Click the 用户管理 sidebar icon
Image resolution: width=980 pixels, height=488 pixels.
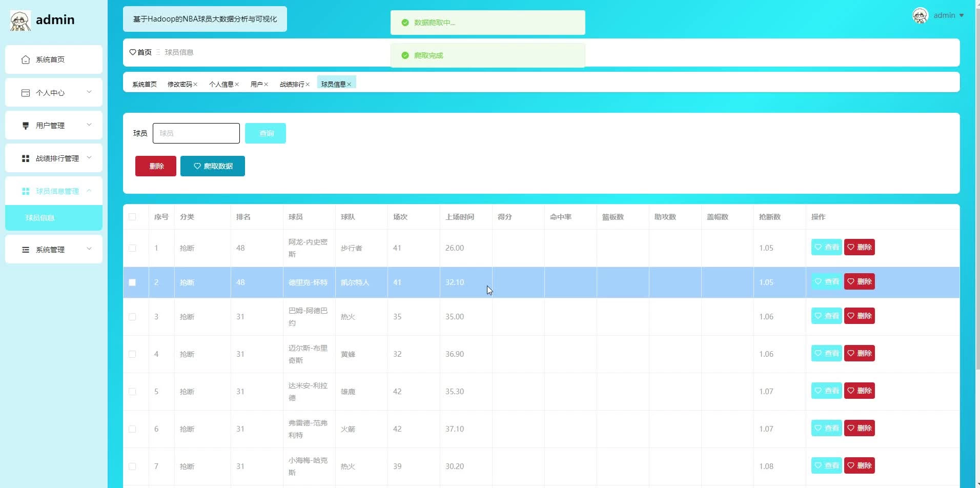(x=26, y=126)
